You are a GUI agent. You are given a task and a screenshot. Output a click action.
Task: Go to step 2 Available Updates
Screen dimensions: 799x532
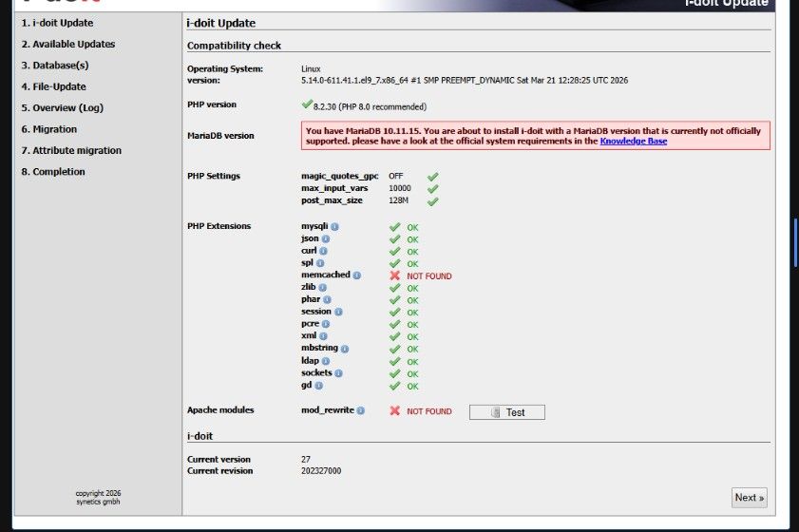(67, 44)
